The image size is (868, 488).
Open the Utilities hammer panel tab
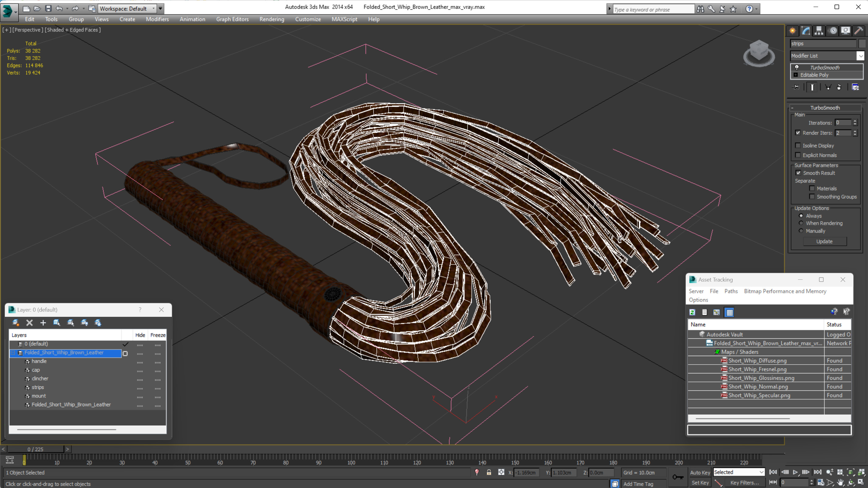tap(859, 31)
